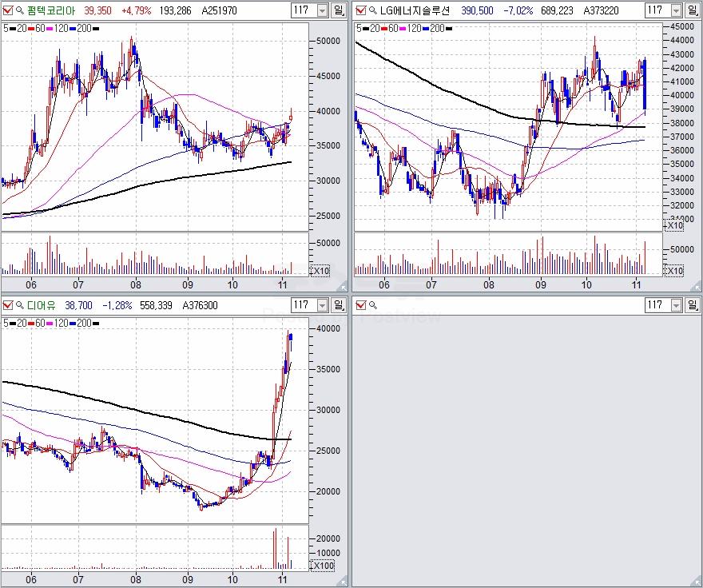Click the X10 volume scale label in 펌텍코리아 chart
This screenshot has height=588, width=703.
320,270
